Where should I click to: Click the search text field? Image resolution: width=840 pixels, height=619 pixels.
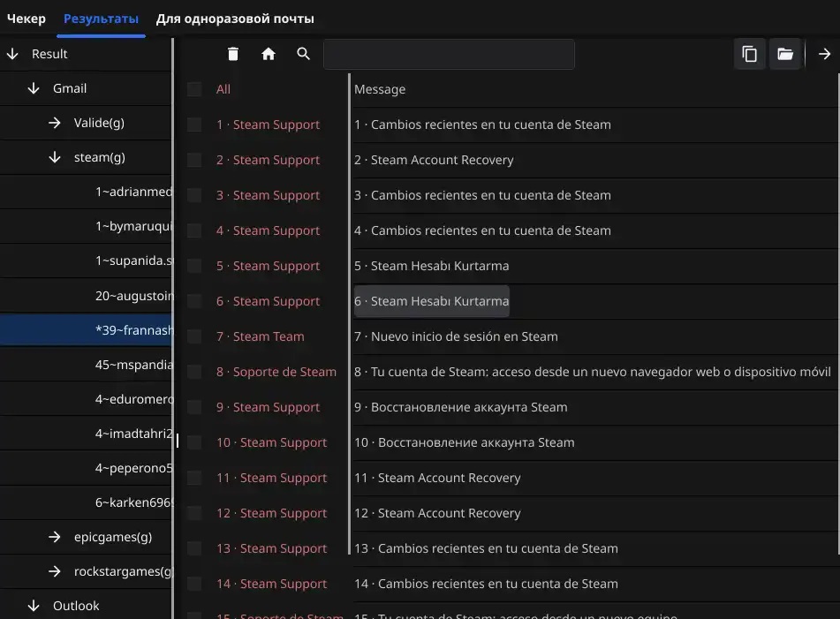[449, 54]
